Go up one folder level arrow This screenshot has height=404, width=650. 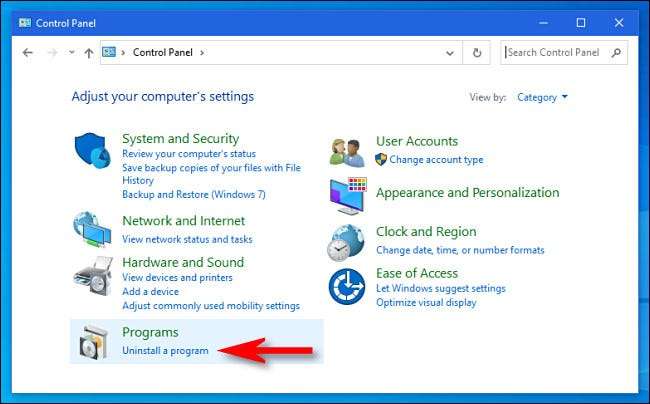(x=89, y=53)
